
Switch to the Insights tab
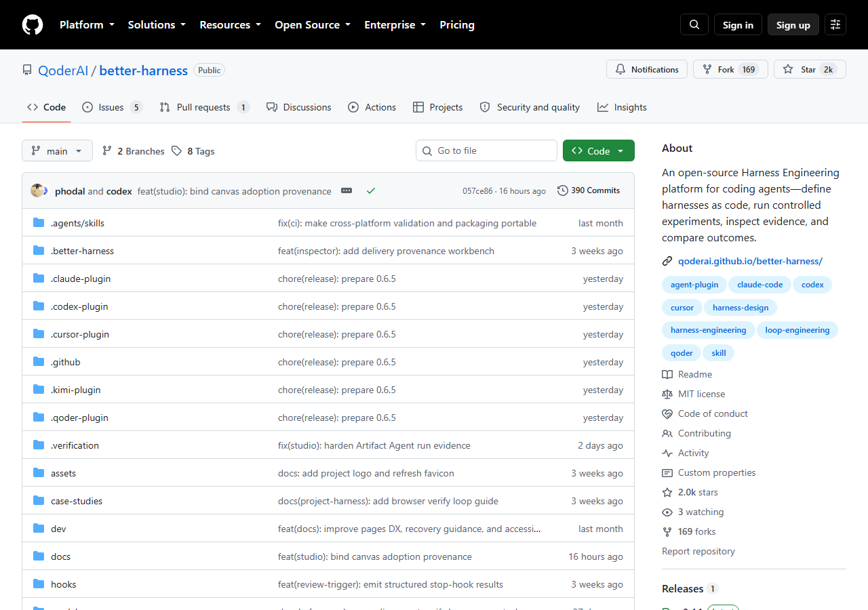click(x=622, y=107)
